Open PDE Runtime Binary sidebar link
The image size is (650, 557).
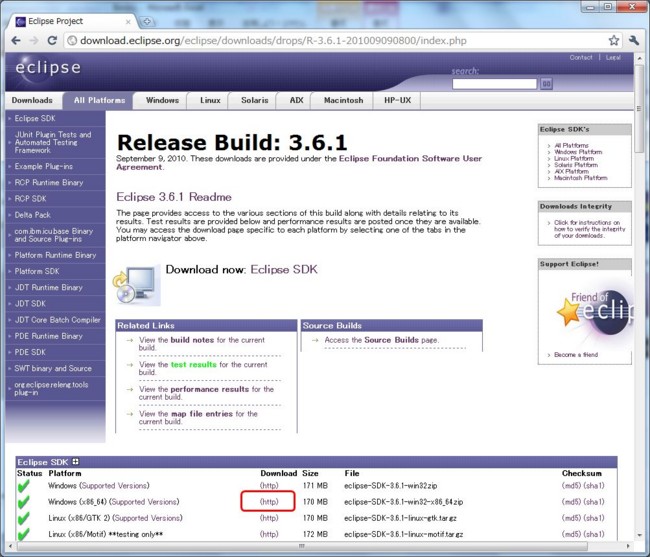[49, 336]
